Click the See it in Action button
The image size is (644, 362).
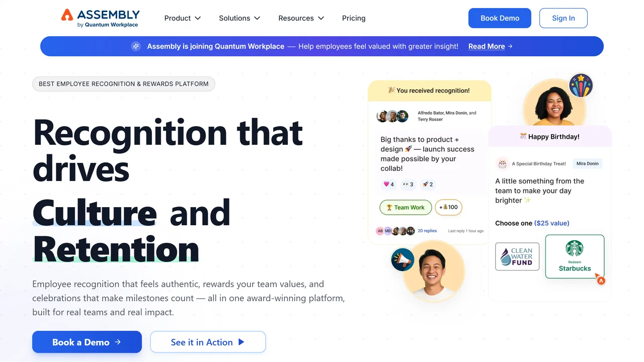(x=208, y=342)
